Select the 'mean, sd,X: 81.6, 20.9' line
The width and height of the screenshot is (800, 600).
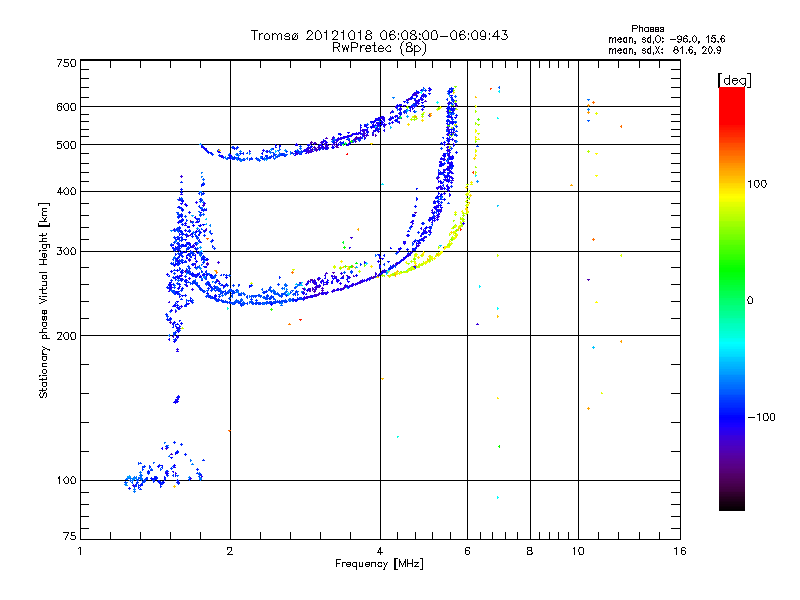664,50
